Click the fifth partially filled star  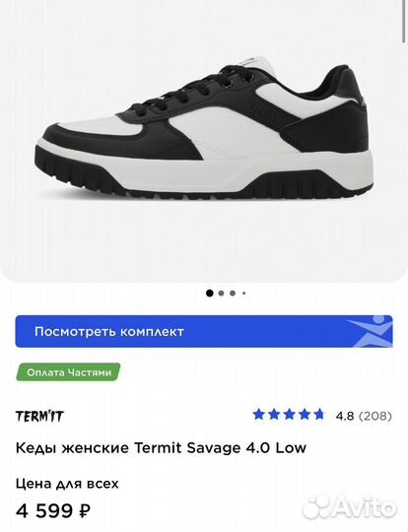(319, 415)
